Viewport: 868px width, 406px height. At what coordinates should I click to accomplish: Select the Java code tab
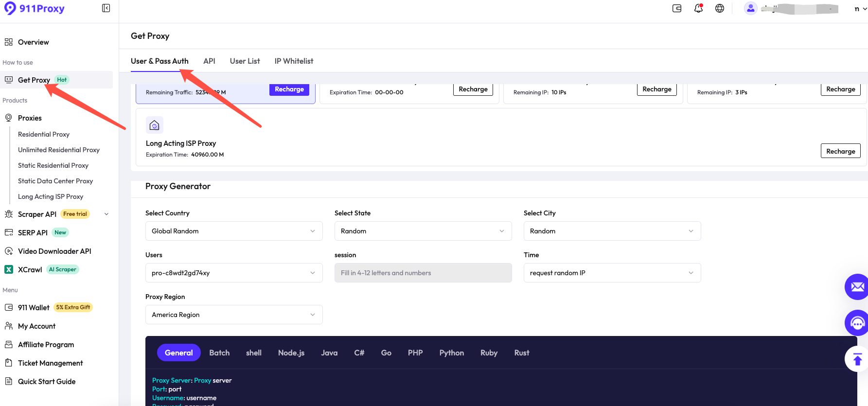point(329,353)
